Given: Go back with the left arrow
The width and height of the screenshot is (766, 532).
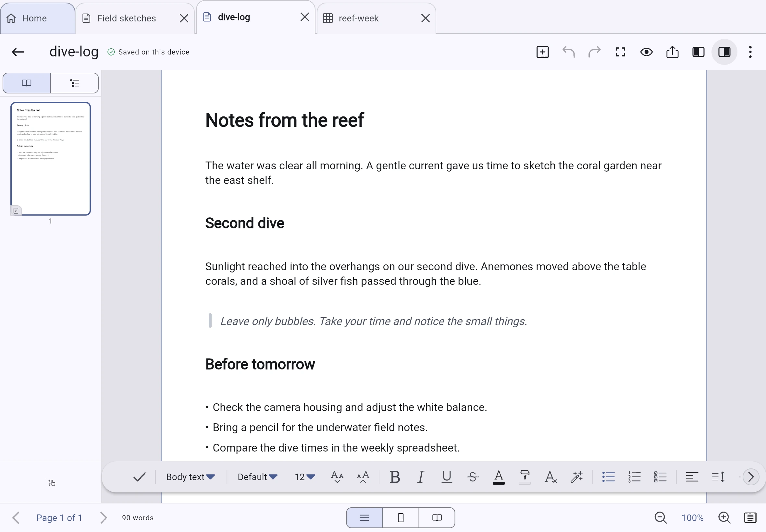Looking at the screenshot, I should tap(18, 52).
